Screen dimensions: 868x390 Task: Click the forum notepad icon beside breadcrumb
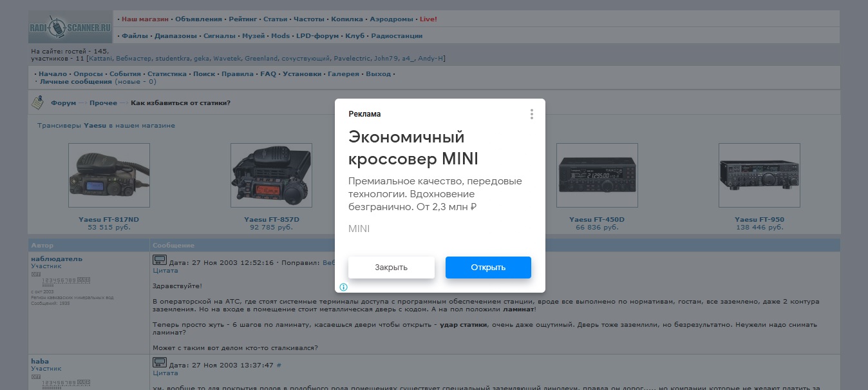(x=38, y=102)
